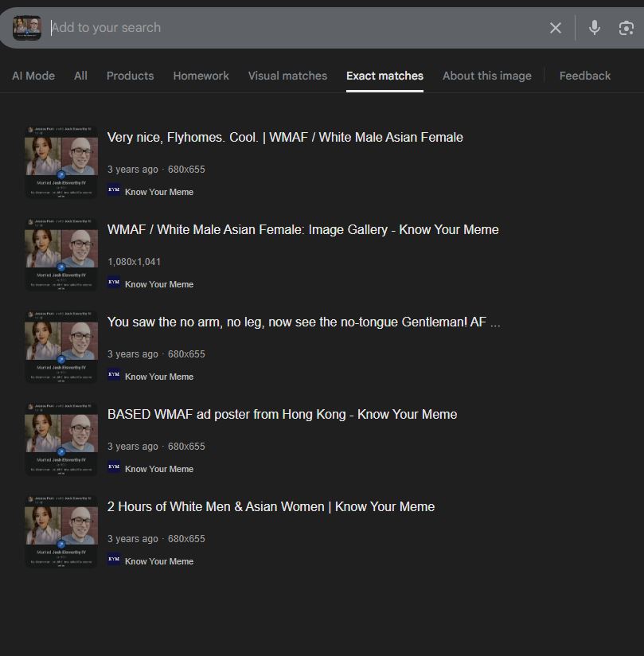Click 'Know Your Meme' source under 'Very nice, Flyhomes'

coord(159,192)
